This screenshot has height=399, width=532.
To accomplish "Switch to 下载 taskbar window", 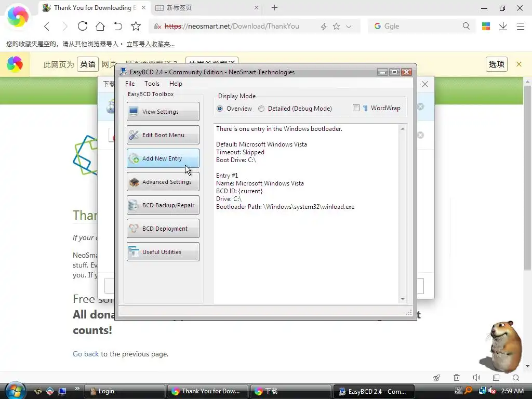I will (x=290, y=391).
